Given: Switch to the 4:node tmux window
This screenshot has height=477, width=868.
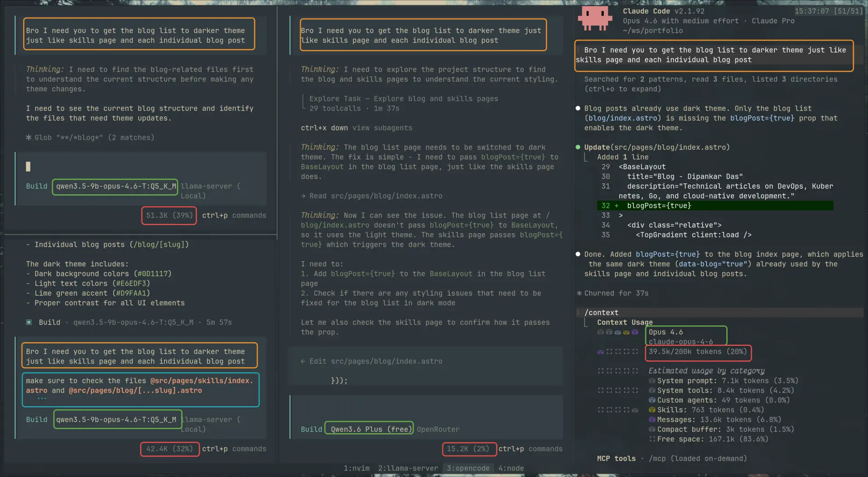Looking at the screenshot, I should point(511,468).
